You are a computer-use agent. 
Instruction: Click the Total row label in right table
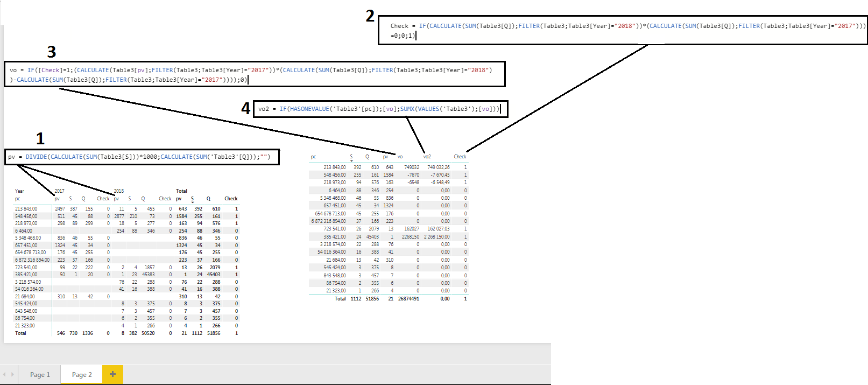[340, 299]
